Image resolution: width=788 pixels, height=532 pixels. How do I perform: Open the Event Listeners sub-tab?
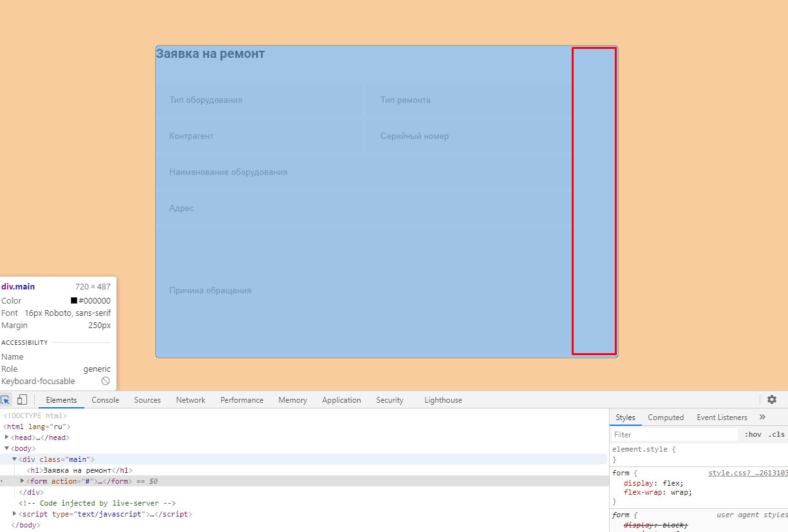(x=722, y=417)
